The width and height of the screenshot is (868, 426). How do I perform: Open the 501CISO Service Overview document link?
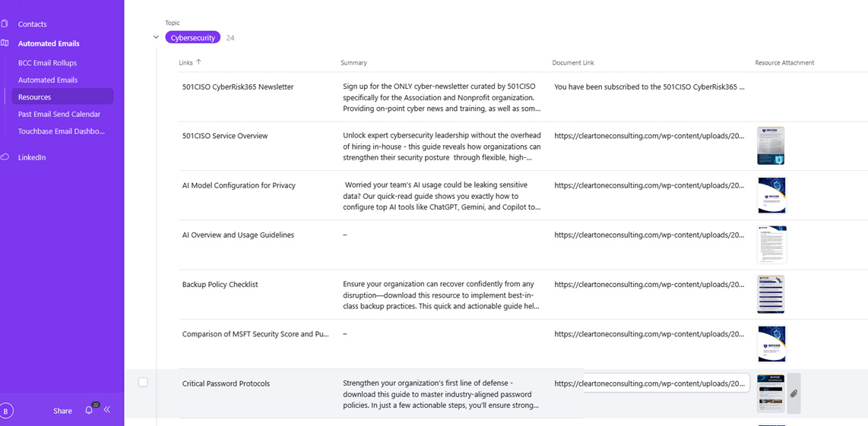pos(649,136)
